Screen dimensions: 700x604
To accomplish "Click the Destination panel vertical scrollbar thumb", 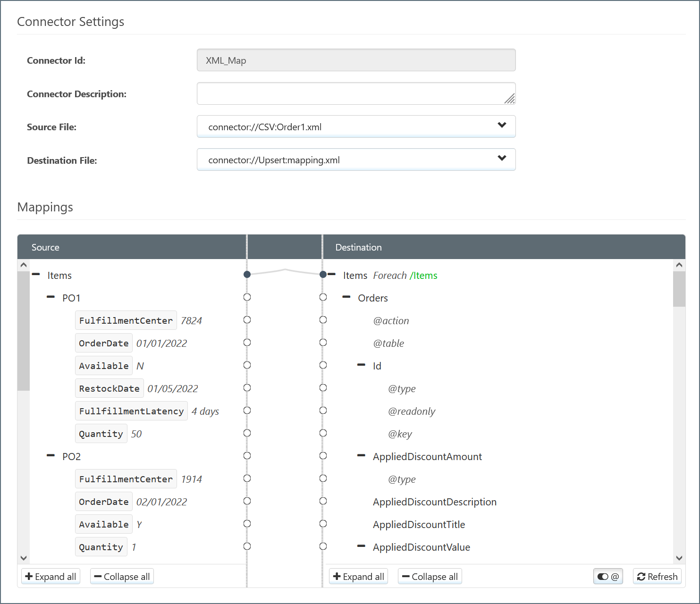I will click(x=679, y=289).
